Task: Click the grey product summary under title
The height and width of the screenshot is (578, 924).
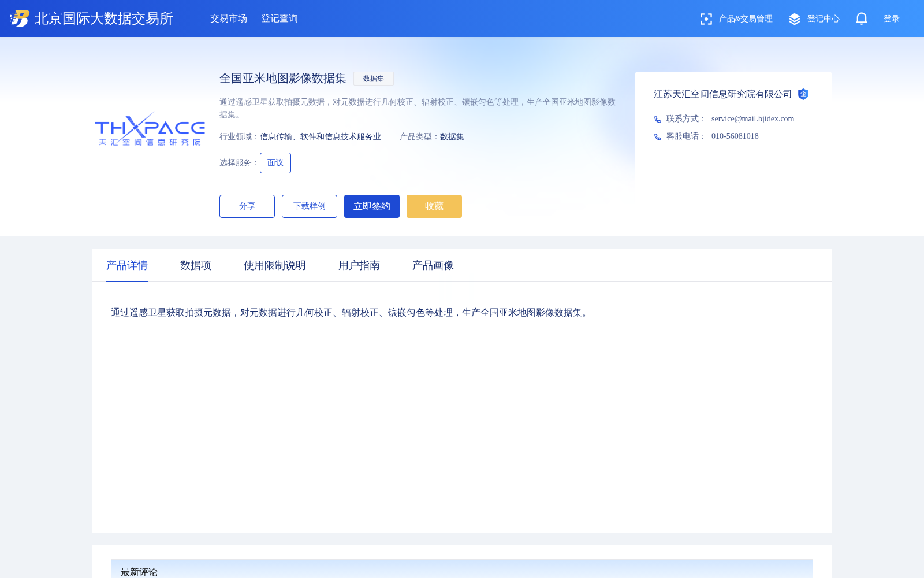Action: coord(418,108)
